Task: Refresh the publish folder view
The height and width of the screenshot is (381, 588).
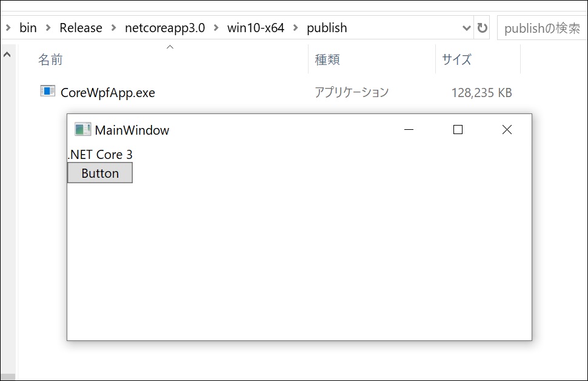Action: (483, 28)
